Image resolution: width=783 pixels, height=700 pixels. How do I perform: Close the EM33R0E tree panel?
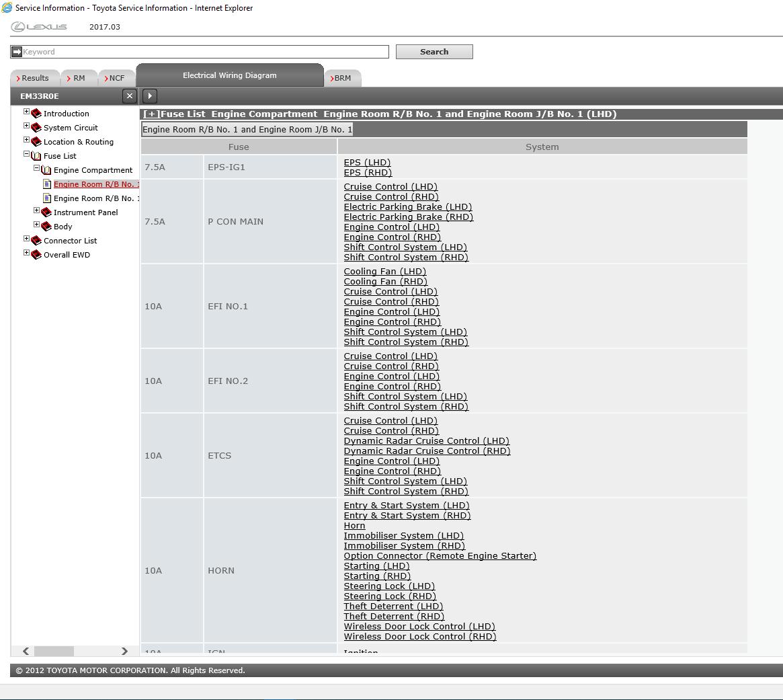coord(129,95)
